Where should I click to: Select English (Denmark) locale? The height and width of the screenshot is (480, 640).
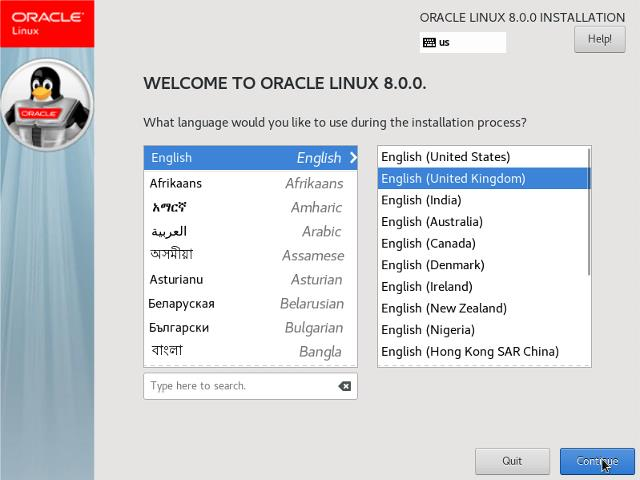[482, 265]
